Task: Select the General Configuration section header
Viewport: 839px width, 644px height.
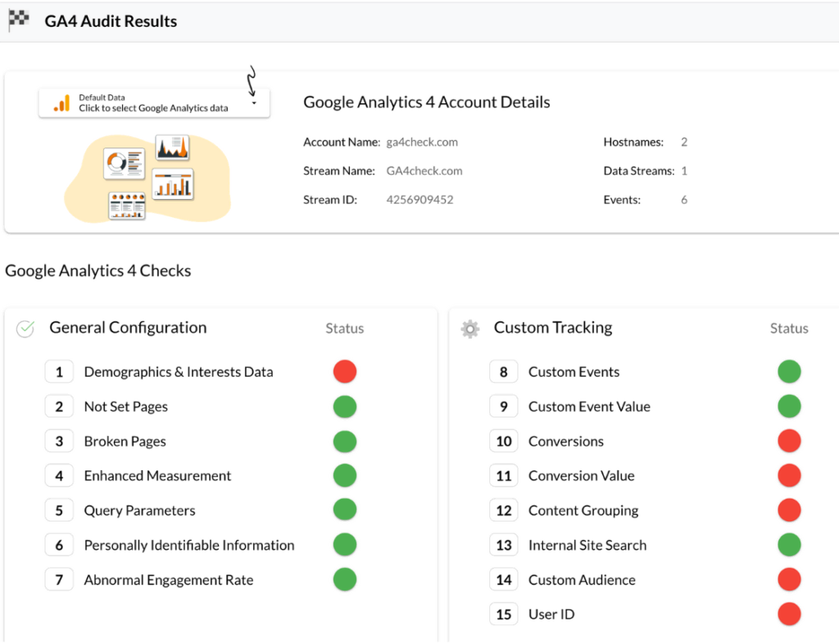Action: [128, 328]
